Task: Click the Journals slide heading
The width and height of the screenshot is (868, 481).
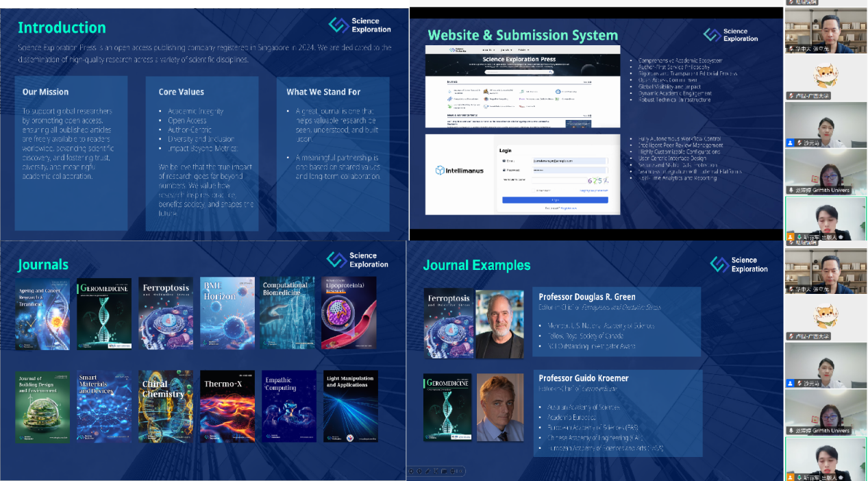Action: [x=43, y=264]
